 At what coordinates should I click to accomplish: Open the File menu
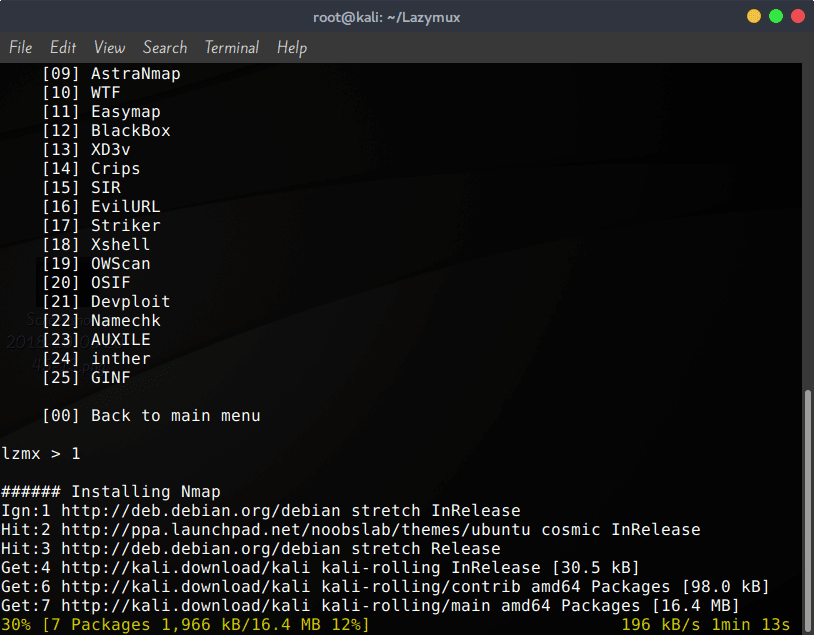(21, 48)
